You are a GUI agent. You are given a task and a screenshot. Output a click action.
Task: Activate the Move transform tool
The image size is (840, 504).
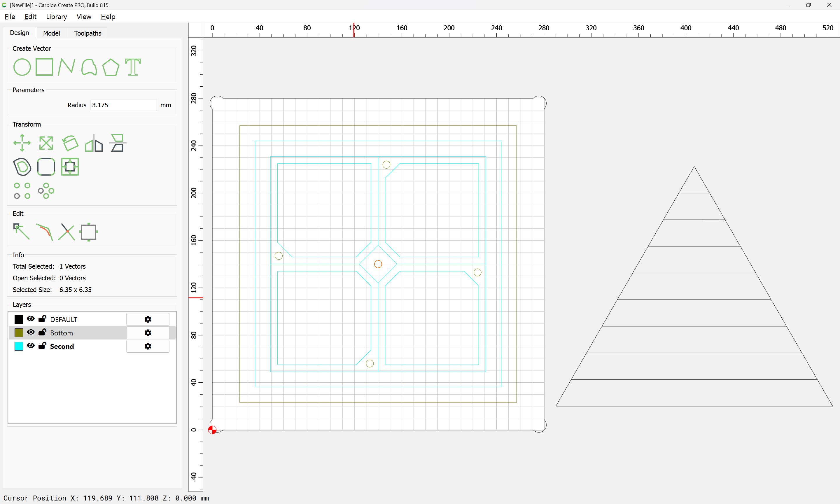coord(22,143)
